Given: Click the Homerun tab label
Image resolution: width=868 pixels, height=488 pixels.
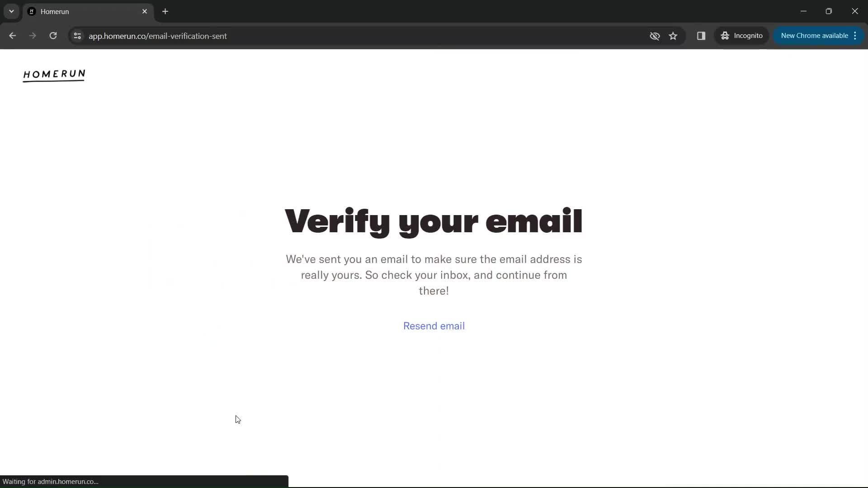Looking at the screenshot, I should (x=54, y=11).
